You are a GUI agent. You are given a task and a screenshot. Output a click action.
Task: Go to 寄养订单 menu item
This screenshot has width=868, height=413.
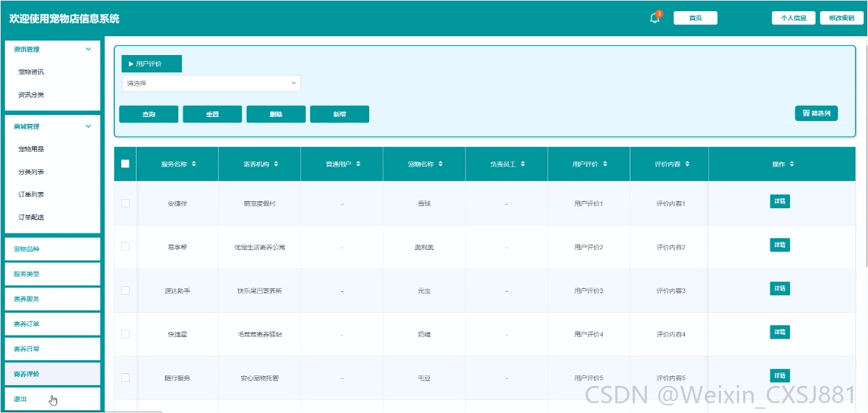(x=52, y=324)
